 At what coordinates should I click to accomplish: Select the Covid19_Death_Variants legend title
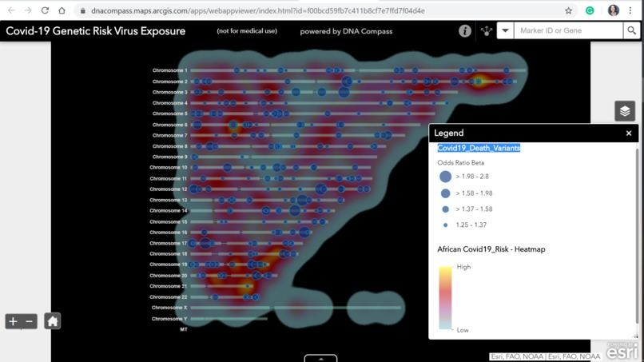(479, 148)
